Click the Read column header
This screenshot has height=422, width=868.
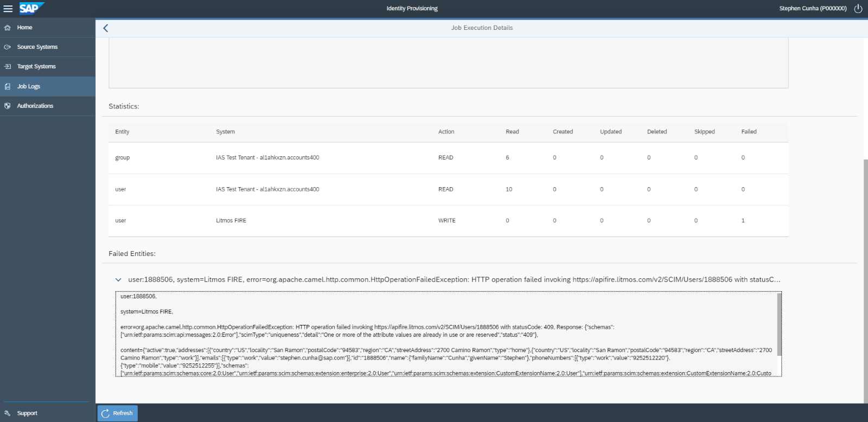tap(512, 132)
